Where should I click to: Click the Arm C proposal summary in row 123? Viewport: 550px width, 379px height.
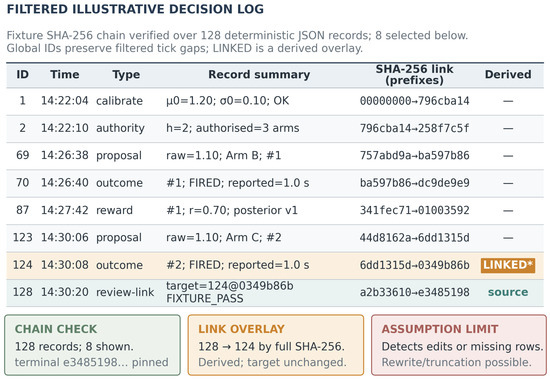tap(224, 238)
